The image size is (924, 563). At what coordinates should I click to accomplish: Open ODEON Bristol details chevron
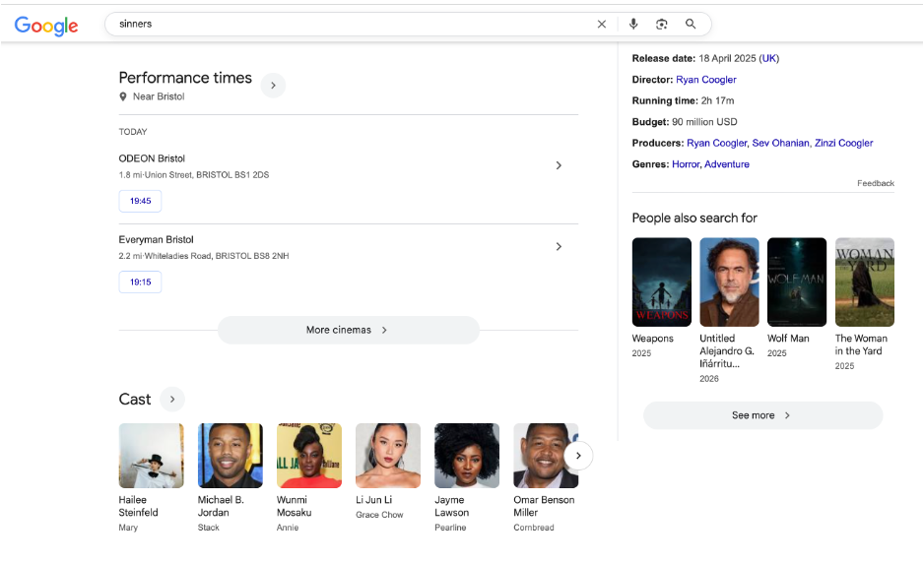559,165
